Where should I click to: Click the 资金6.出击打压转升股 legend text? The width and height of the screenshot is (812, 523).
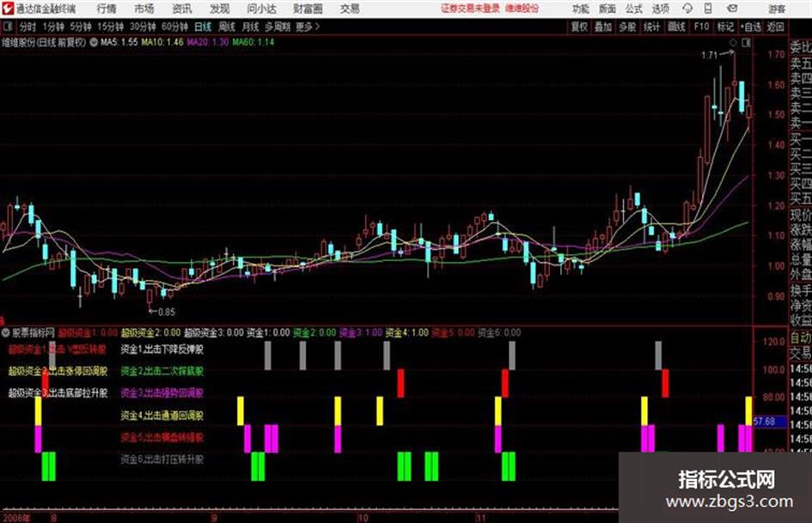coord(162,459)
